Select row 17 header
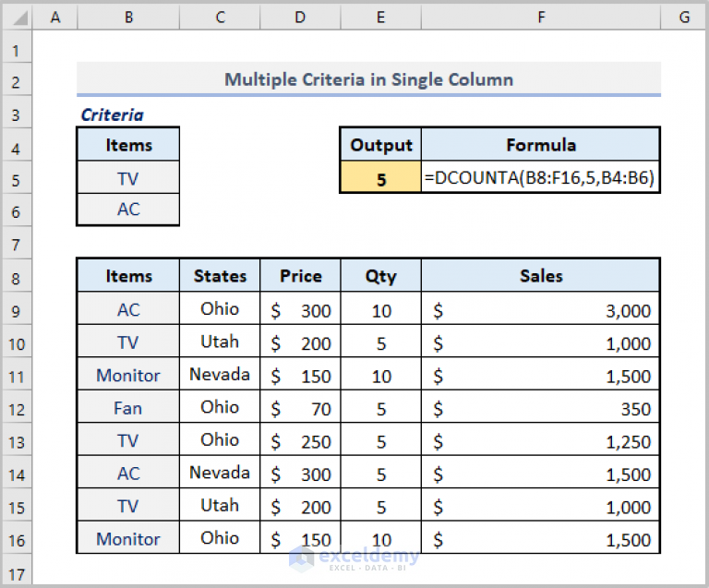The height and width of the screenshot is (588, 709). [x=17, y=570]
